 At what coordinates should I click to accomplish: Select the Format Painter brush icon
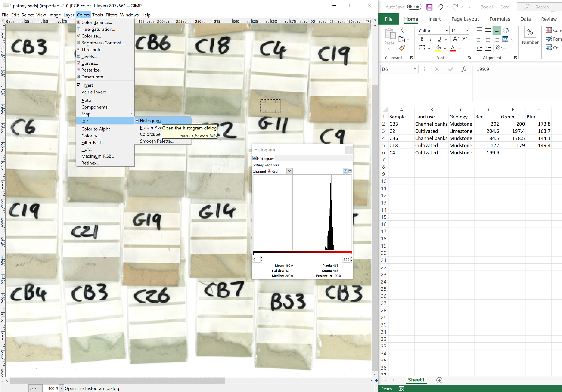[x=402, y=48]
